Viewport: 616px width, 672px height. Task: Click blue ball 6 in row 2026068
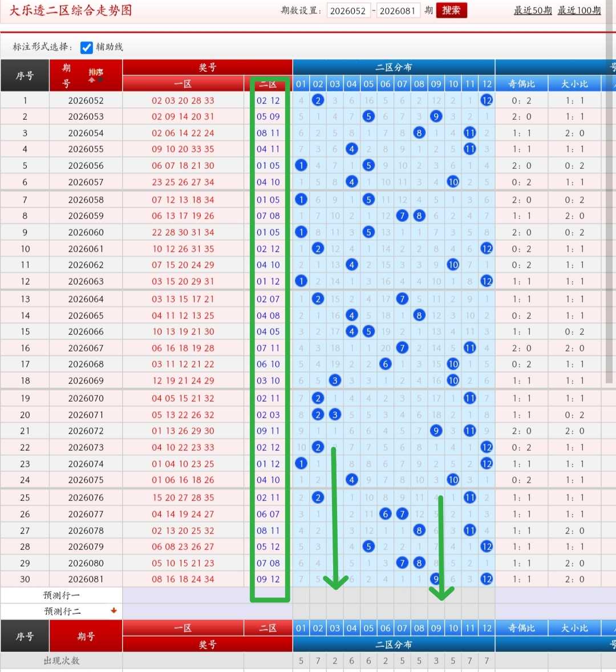[x=385, y=365]
